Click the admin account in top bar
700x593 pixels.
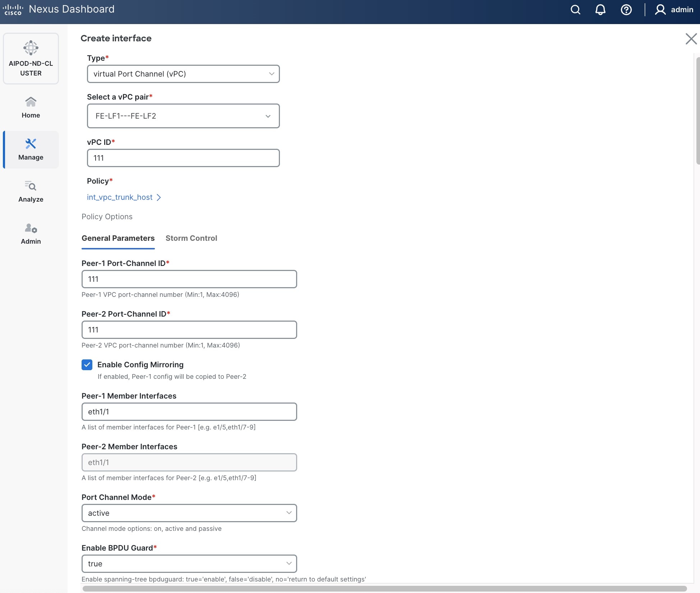674,10
